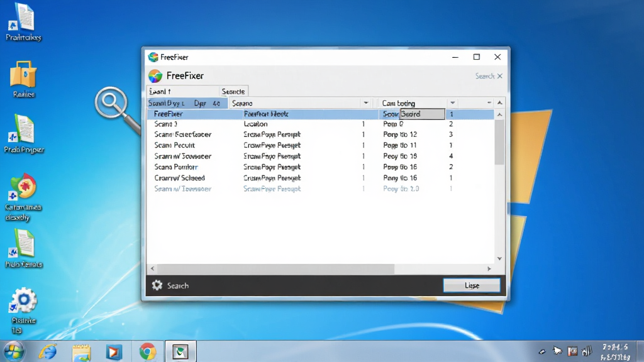Viewport: 644px width, 362px height.
Task: Switch to the Seancle tab
Action: click(x=233, y=91)
